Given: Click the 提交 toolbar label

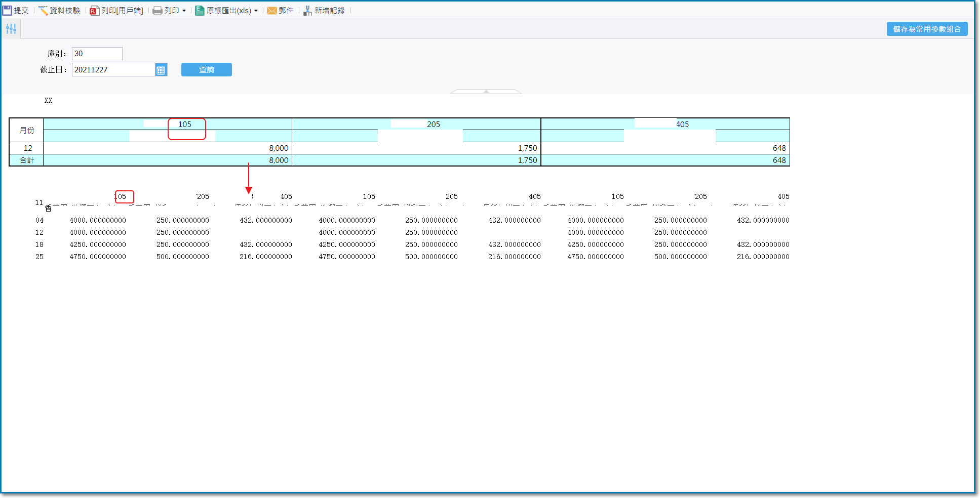Looking at the screenshot, I should pyautogui.click(x=21, y=10).
